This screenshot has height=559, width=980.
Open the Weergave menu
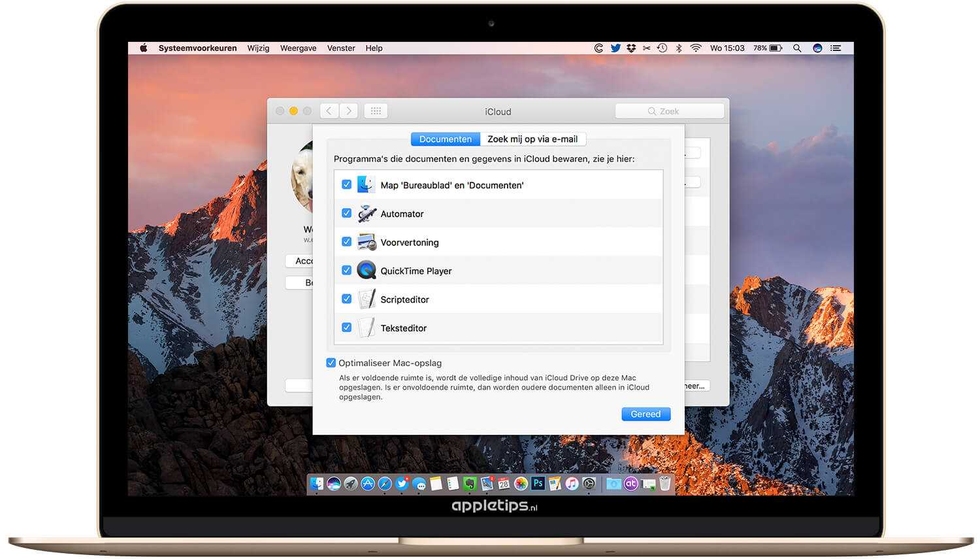point(298,48)
